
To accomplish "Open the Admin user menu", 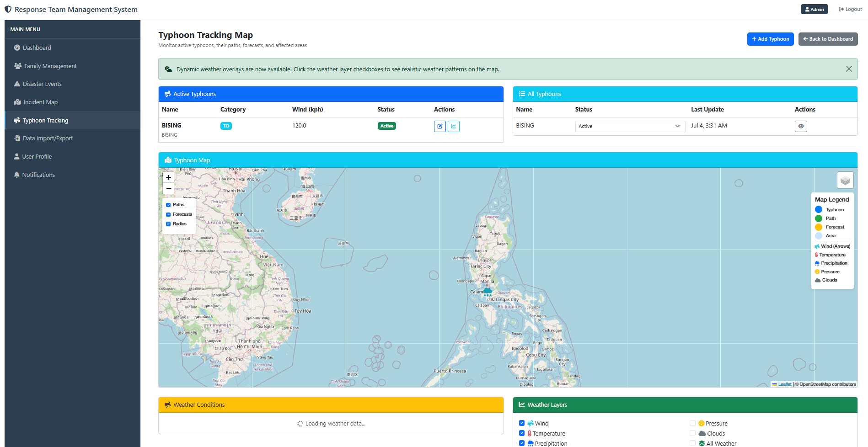I will coord(814,9).
